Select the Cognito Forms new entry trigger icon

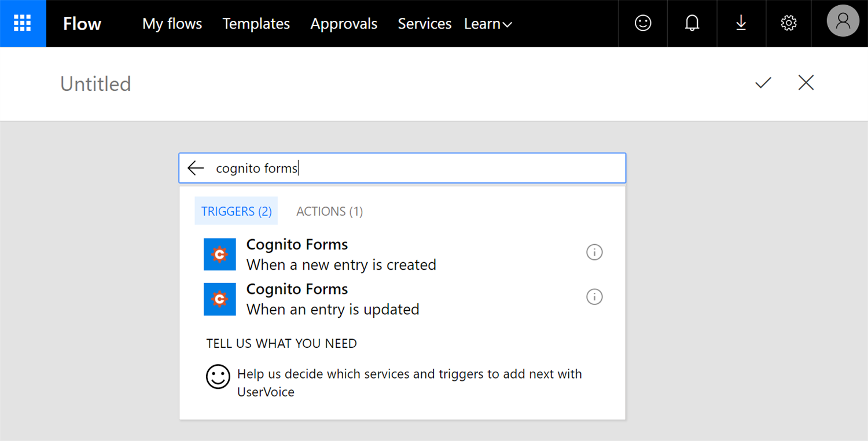pos(220,254)
